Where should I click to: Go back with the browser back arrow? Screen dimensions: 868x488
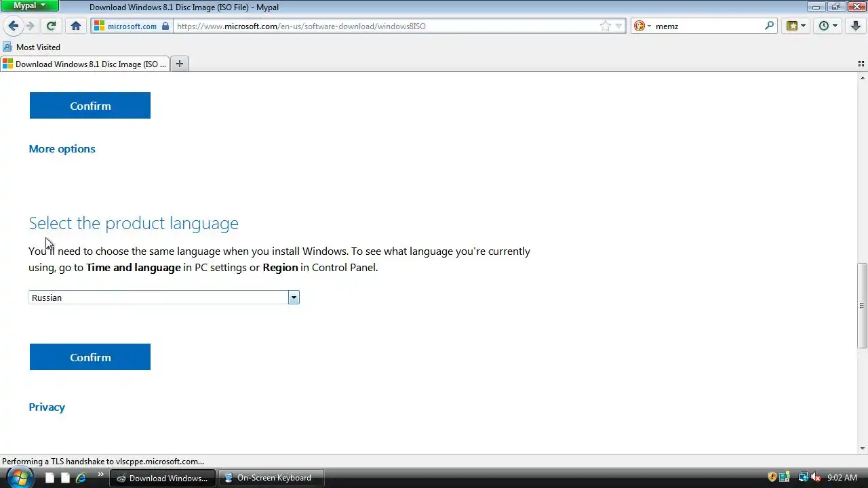[x=13, y=26]
